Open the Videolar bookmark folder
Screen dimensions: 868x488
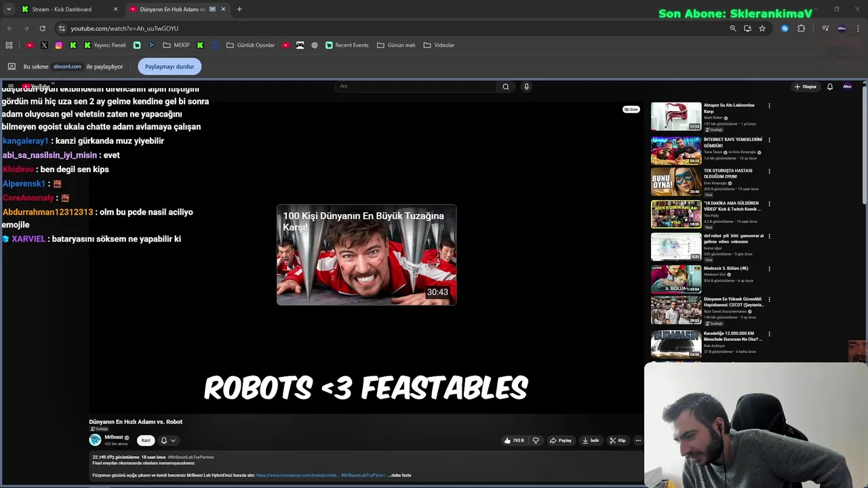coord(439,45)
